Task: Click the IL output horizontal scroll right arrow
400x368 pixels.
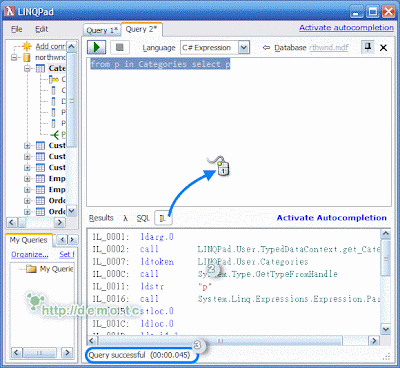Action: (x=374, y=341)
